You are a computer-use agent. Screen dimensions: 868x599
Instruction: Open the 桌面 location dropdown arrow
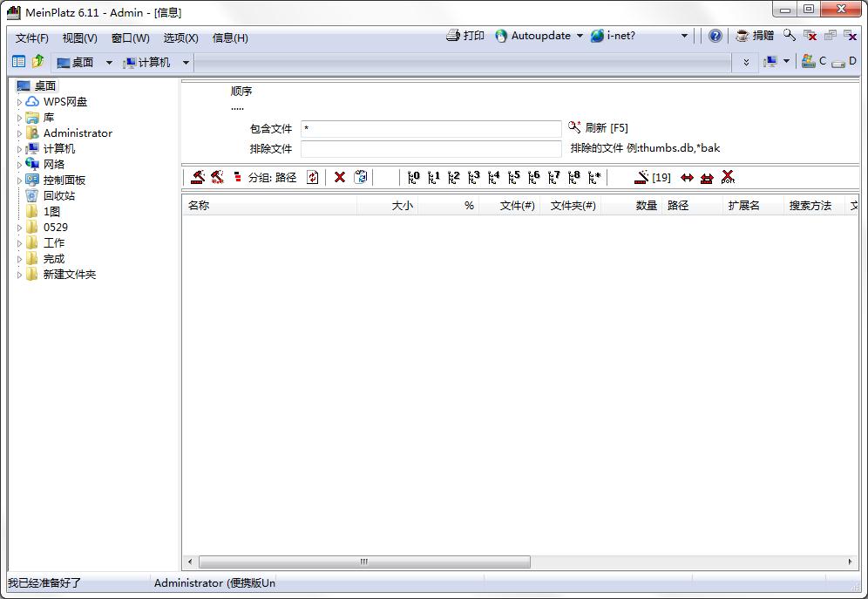click(109, 63)
